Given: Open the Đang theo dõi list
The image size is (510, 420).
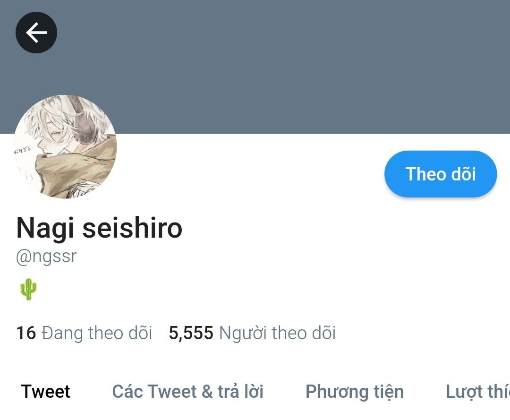Looking at the screenshot, I should 97,333.
